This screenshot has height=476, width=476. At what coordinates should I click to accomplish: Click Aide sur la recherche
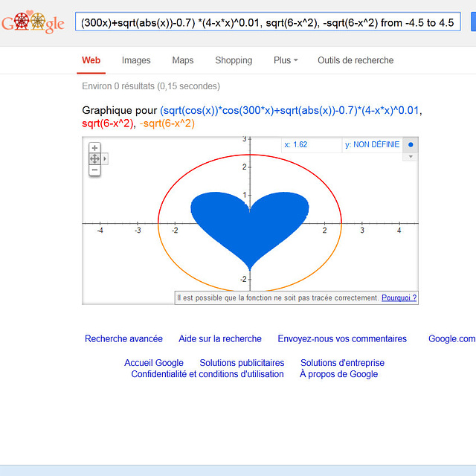(x=220, y=339)
